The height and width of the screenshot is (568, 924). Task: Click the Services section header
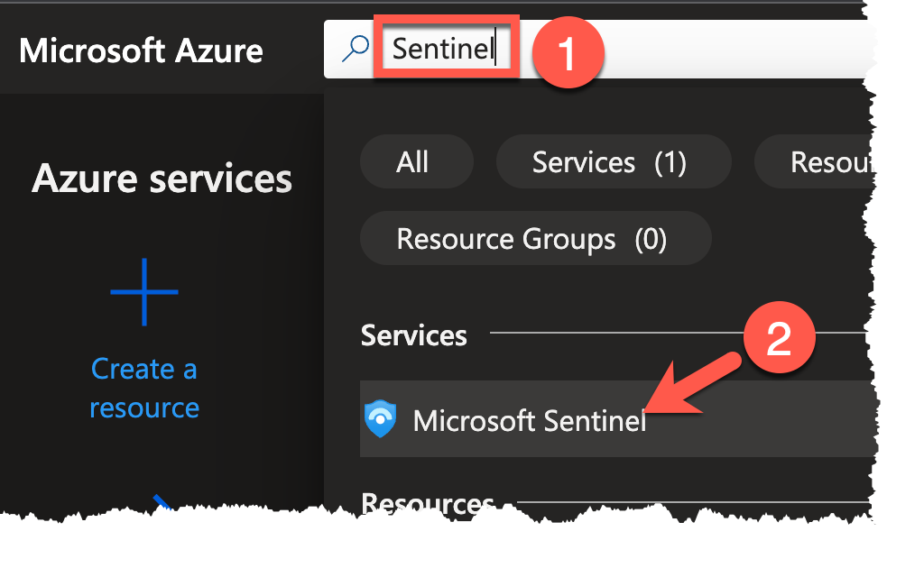coord(413,334)
